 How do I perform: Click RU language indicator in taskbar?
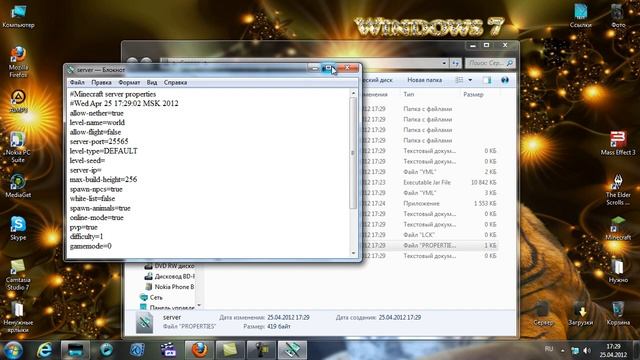pos(549,349)
